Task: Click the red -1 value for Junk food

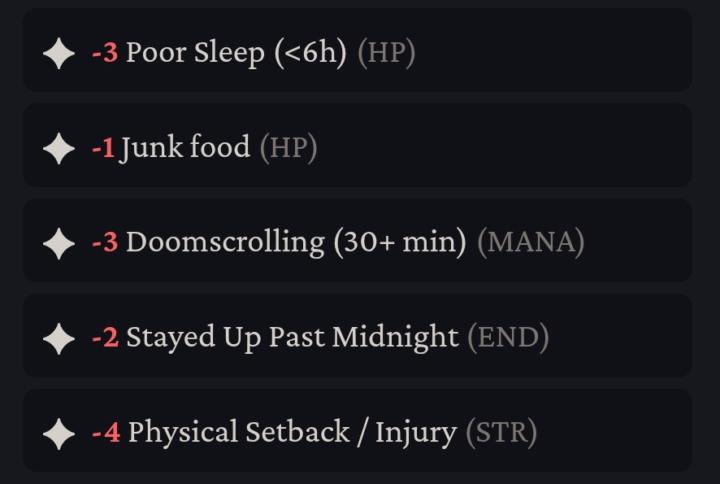Action: (x=103, y=148)
